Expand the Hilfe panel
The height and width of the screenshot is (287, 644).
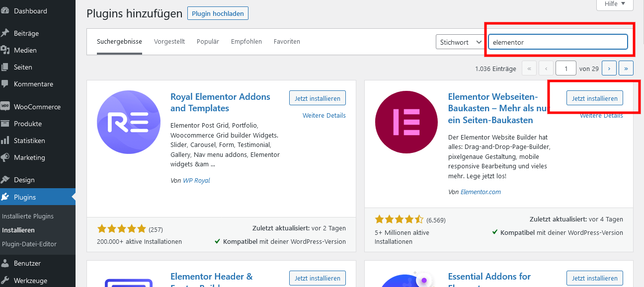click(x=615, y=4)
